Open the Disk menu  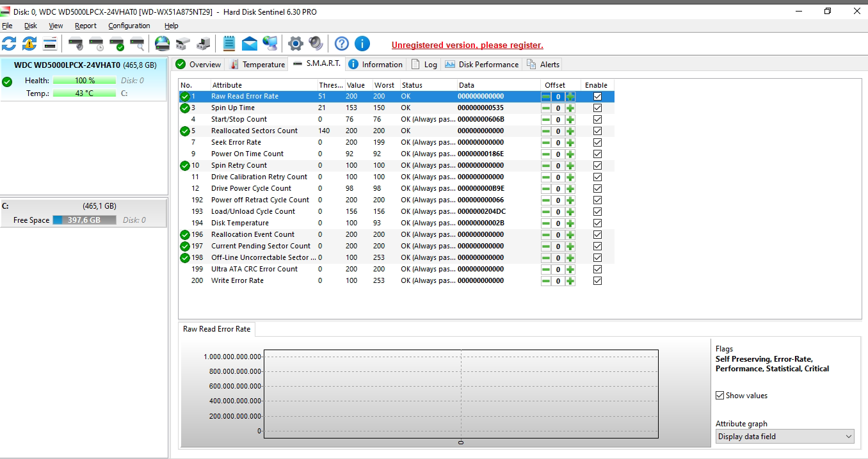pyautogui.click(x=31, y=26)
